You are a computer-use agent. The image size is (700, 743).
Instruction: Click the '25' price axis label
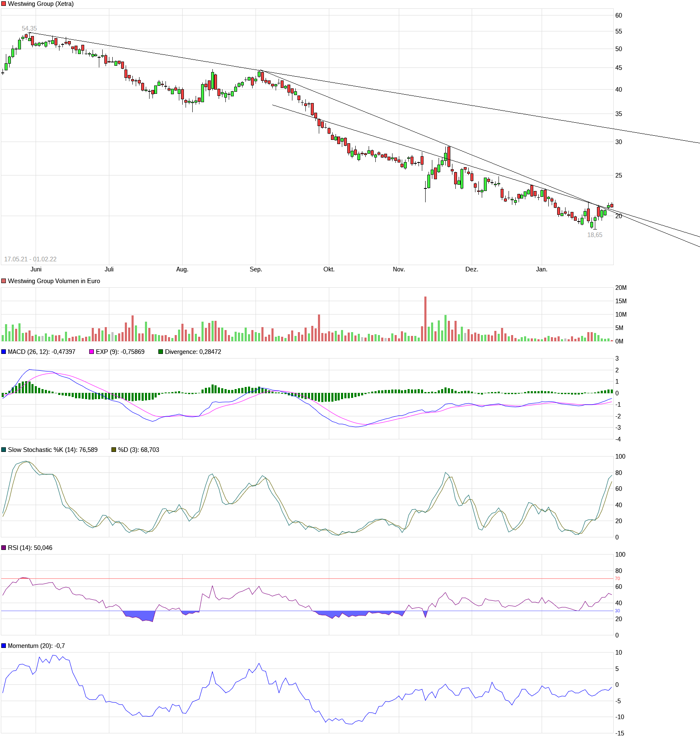point(619,175)
